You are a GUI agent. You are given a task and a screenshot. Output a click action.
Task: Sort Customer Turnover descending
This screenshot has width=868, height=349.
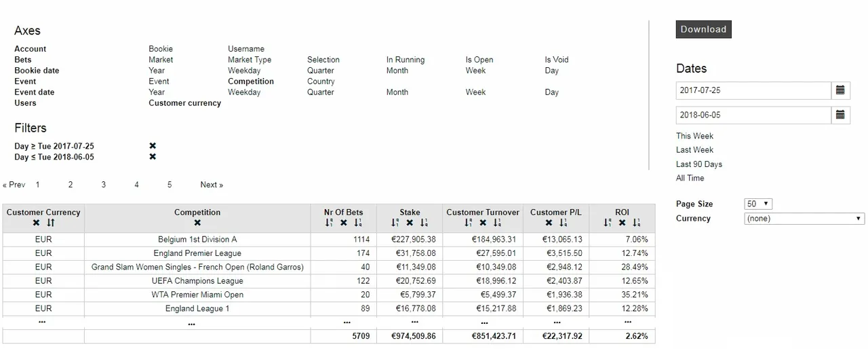(x=469, y=223)
